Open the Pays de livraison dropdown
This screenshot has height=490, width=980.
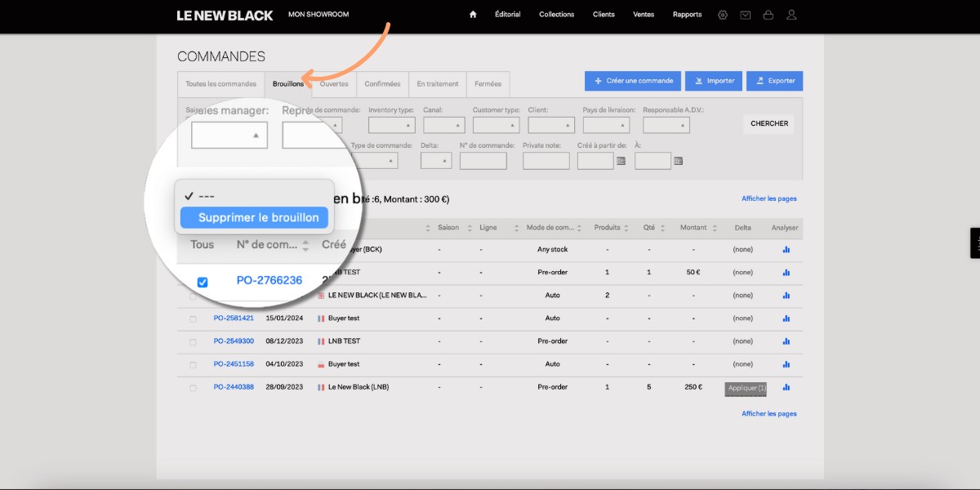click(x=606, y=125)
